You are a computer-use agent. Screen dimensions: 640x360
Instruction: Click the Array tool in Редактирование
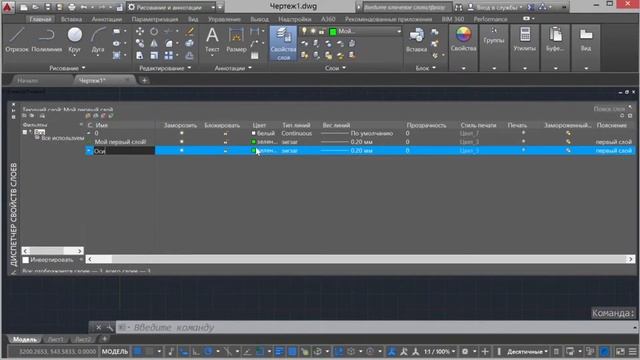pos(169,55)
